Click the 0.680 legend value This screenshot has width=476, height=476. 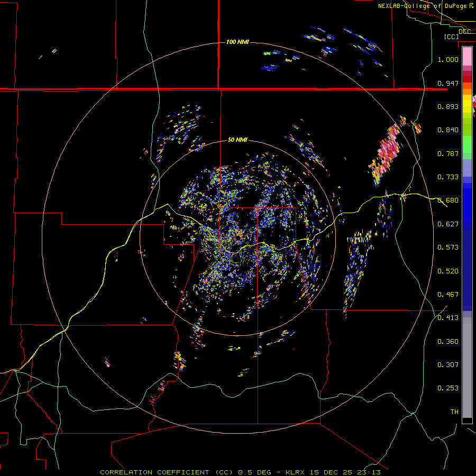pos(448,200)
